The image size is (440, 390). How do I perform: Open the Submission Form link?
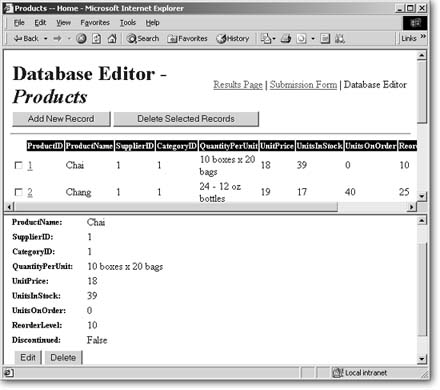[x=303, y=85]
